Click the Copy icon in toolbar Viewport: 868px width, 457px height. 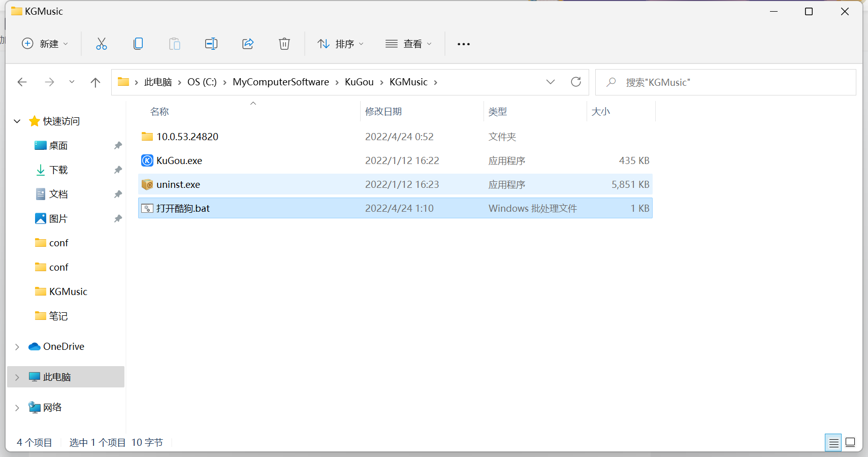pos(138,44)
